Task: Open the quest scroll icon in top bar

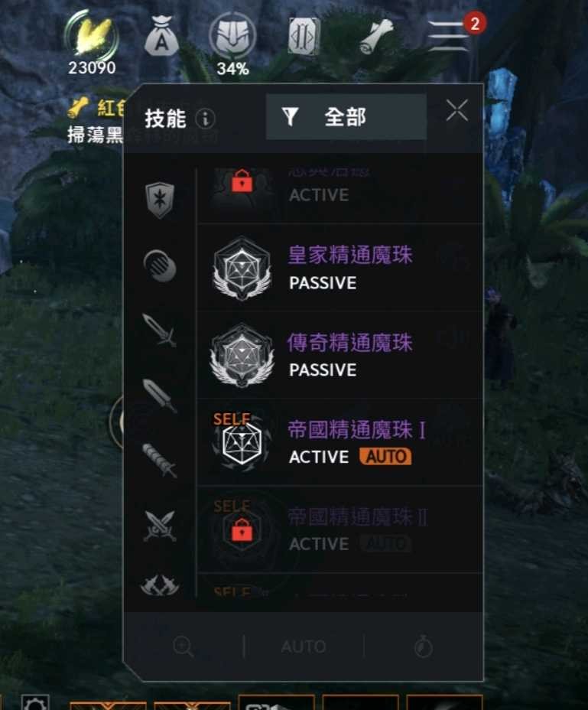Action: pyautogui.click(x=378, y=36)
